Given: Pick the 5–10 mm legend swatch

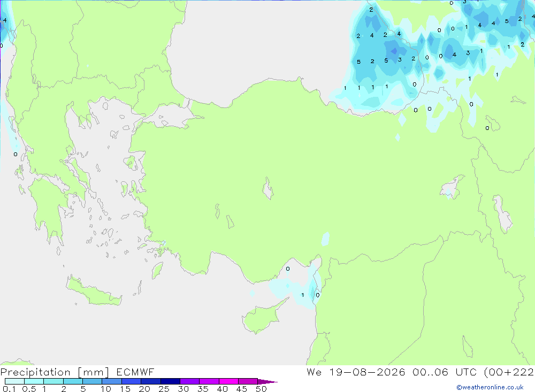Looking at the screenshot, I should tap(93, 381).
